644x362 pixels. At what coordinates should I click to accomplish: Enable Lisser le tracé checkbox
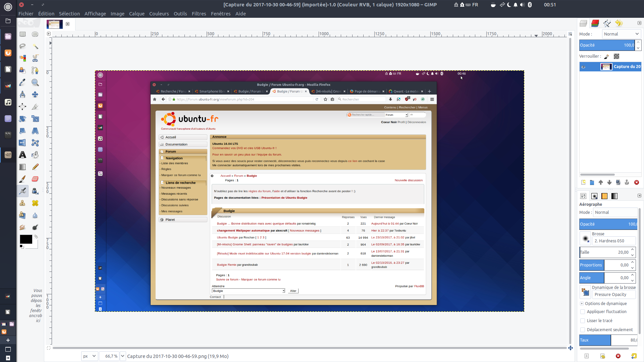click(583, 321)
